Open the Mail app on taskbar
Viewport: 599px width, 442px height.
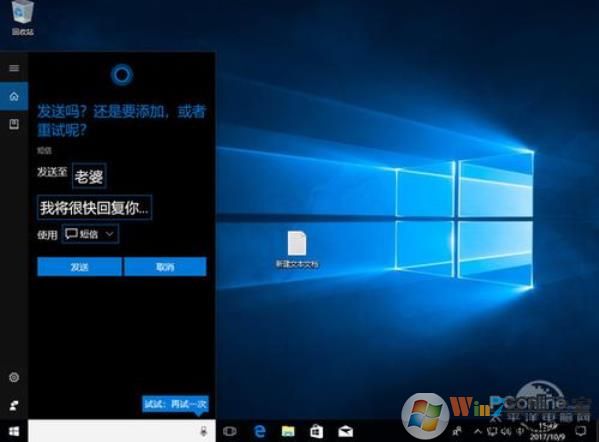point(345,432)
